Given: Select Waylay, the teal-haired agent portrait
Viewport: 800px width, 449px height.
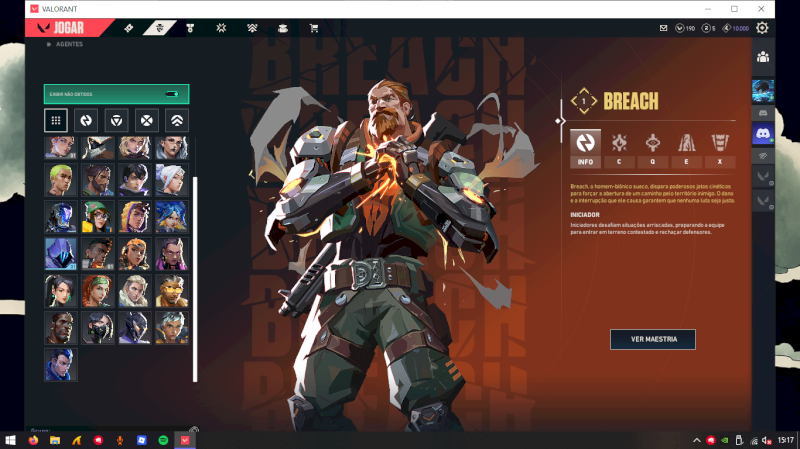Looking at the screenshot, I should point(172,328).
